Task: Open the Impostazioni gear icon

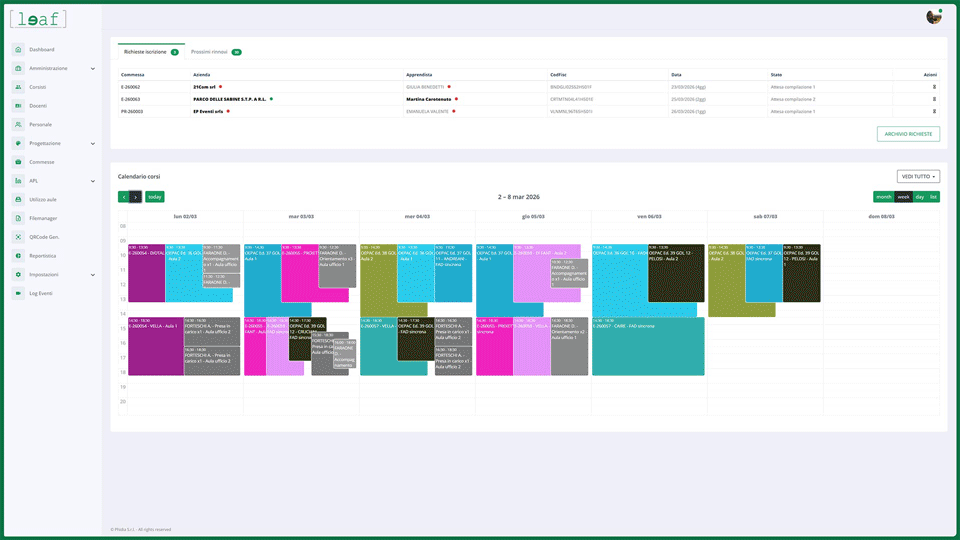Action: click(18, 274)
